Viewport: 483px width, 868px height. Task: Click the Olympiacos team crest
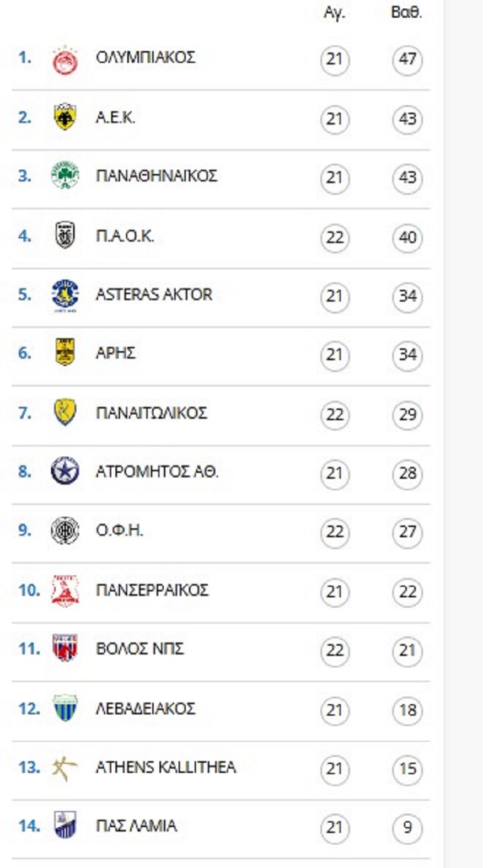click(x=65, y=60)
